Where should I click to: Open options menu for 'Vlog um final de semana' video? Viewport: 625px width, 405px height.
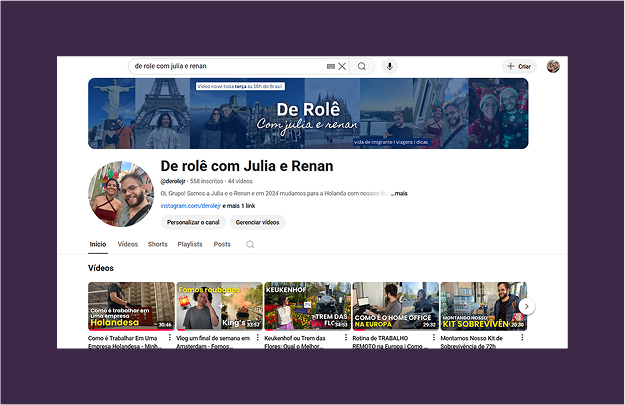tap(257, 338)
